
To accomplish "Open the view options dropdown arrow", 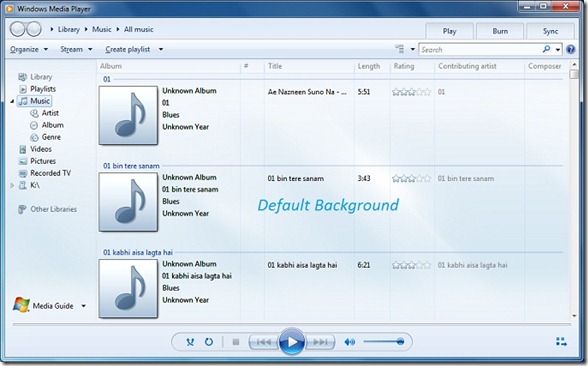I will pyautogui.click(x=412, y=50).
